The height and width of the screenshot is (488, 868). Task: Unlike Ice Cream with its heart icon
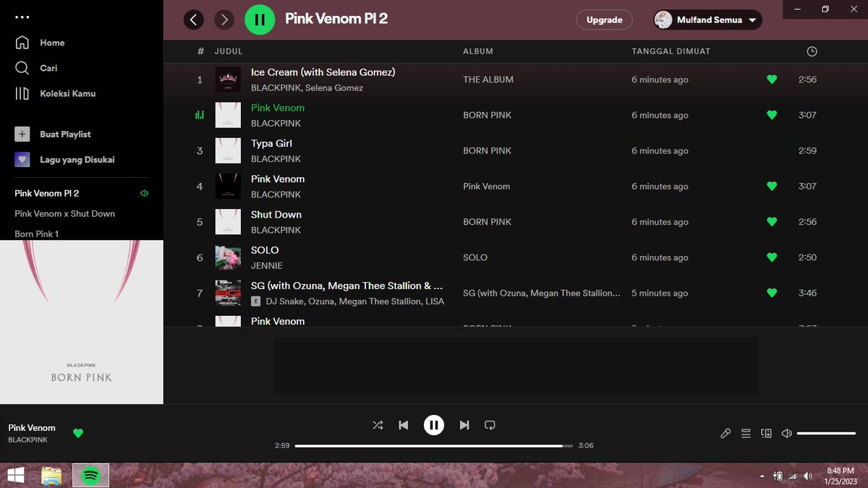[772, 80]
